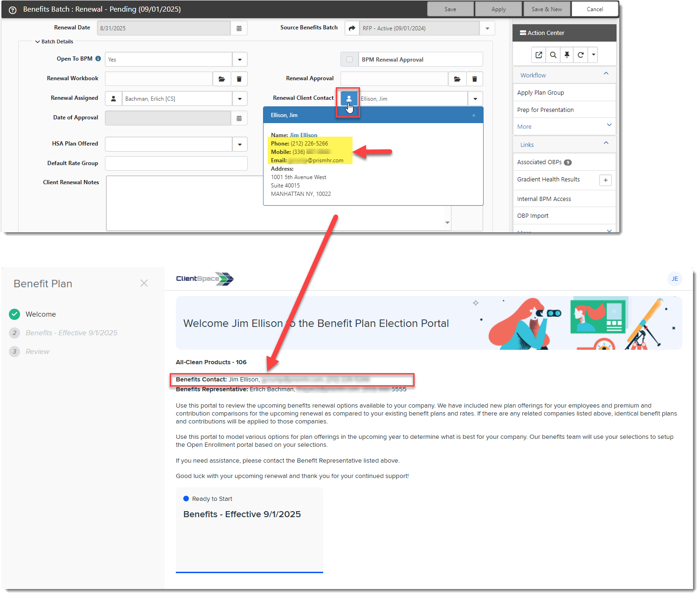Click the Save & New button
This screenshot has width=700, height=596.
coord(547,9)
